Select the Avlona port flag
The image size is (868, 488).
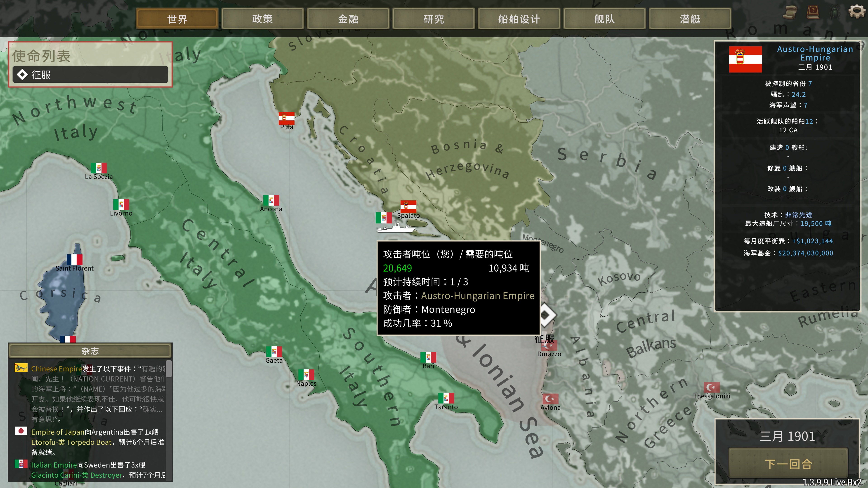(x=551, y=399)
